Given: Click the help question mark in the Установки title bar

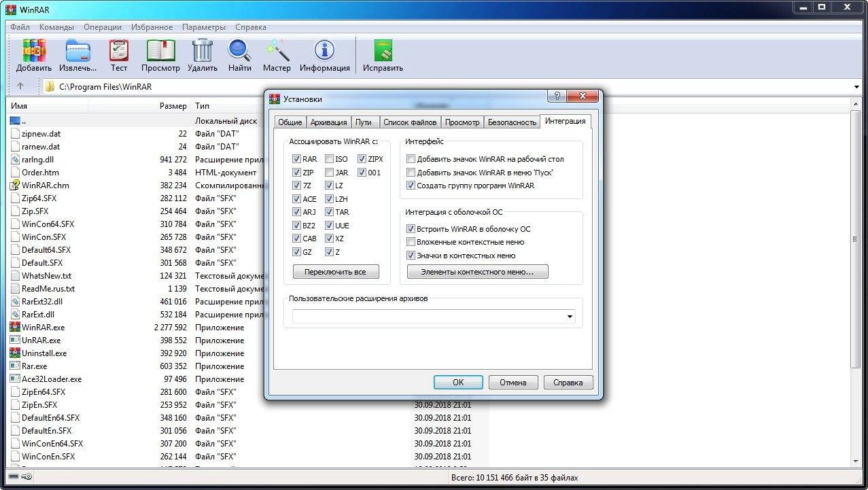Looking at the screenshot, I should (x=557, y=96).
